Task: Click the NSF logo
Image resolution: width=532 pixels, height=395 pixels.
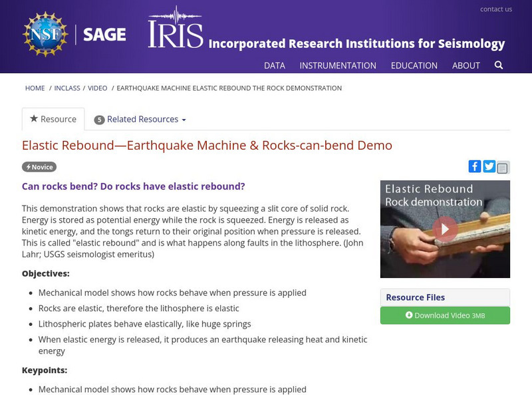Action: pos(43,32)
